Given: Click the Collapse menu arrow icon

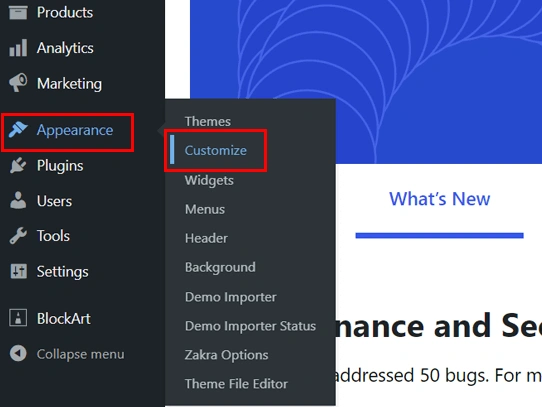Looking at the screenshot, I should click(18, 353).
